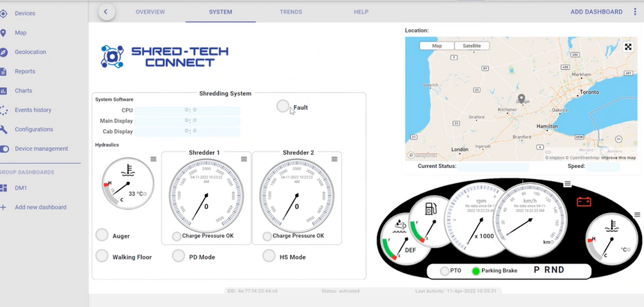Switch map to Map view
644x307 pixels.
(437, 46)
